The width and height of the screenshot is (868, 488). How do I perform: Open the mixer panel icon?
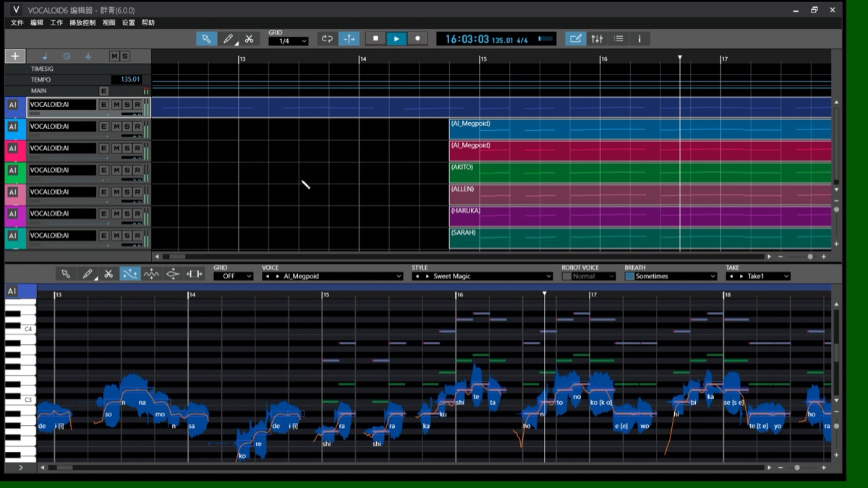(597, 39)
